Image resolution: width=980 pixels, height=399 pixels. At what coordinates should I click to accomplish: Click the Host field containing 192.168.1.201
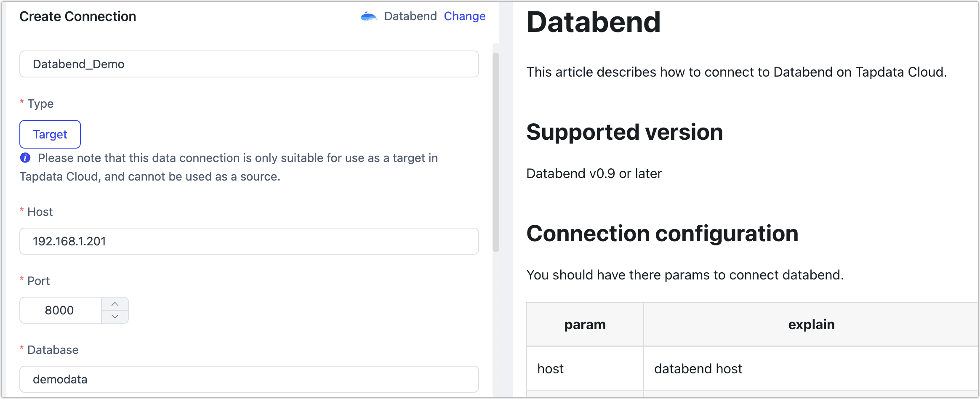(249, 241)
